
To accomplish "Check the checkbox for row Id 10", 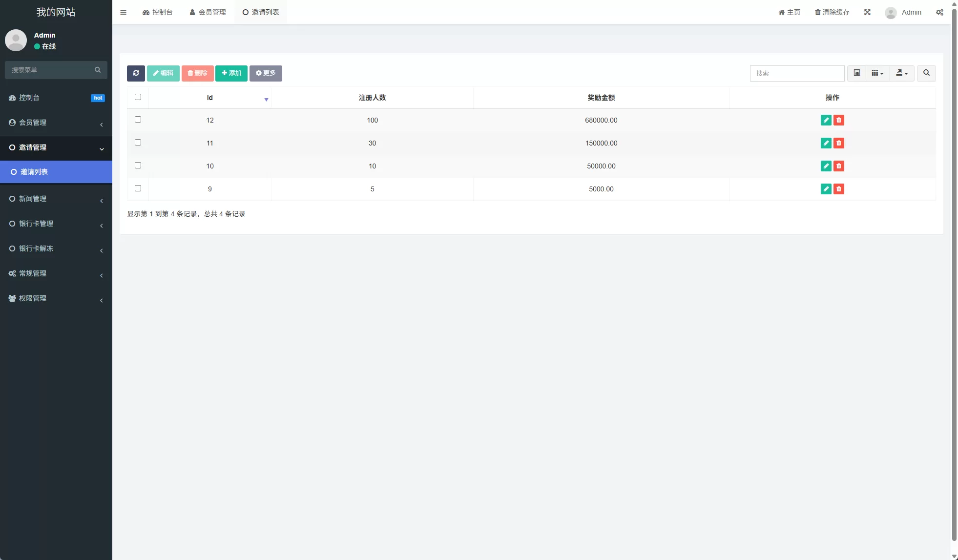I will pyautogui.click(x=138, y=166).
